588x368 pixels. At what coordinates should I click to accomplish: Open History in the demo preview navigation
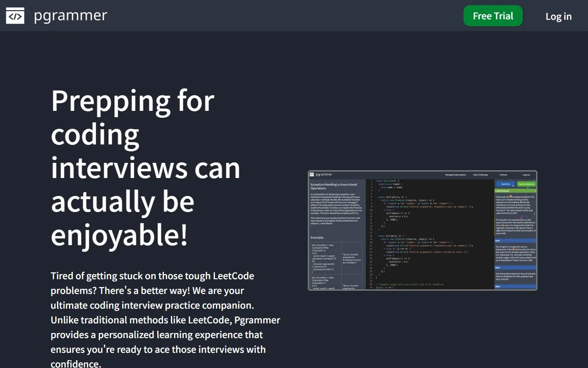click(x=503, y=175)
